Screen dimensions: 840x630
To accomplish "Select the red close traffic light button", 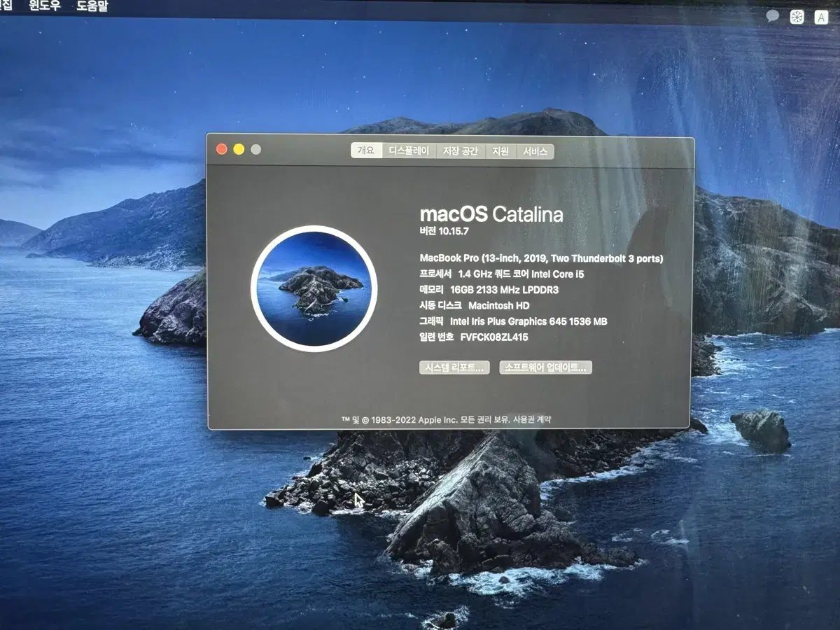I will coord(222,149).
